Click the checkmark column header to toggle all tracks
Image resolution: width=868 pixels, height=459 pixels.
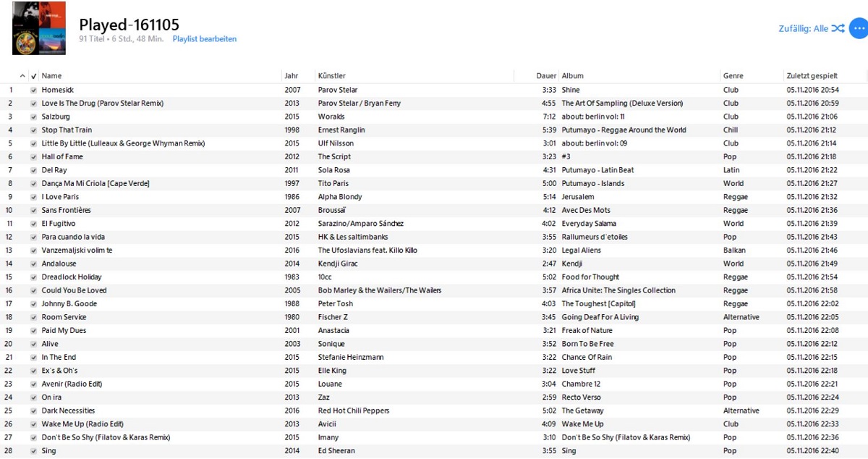(33, 75)
